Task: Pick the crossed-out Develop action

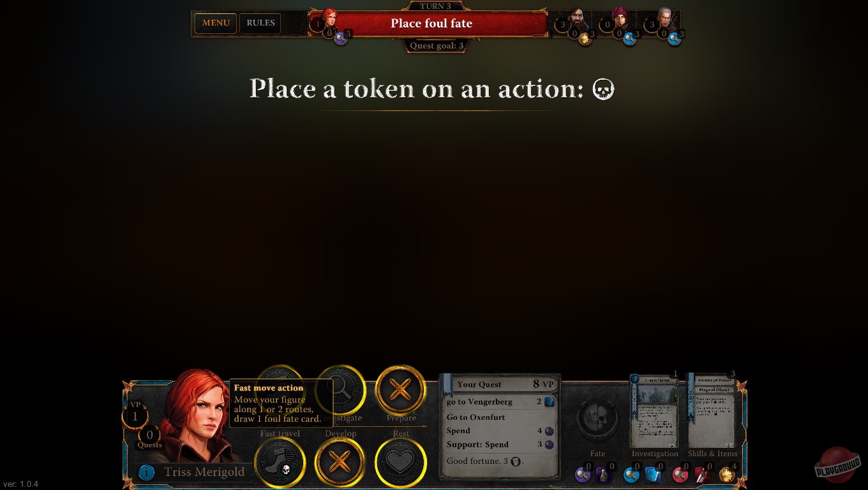Action: [x=340, y=463]
